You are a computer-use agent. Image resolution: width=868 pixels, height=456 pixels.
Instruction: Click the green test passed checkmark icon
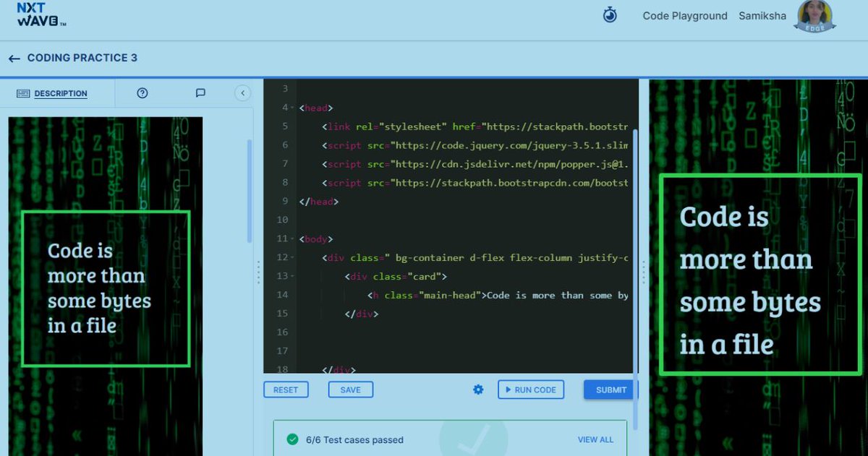292,439
